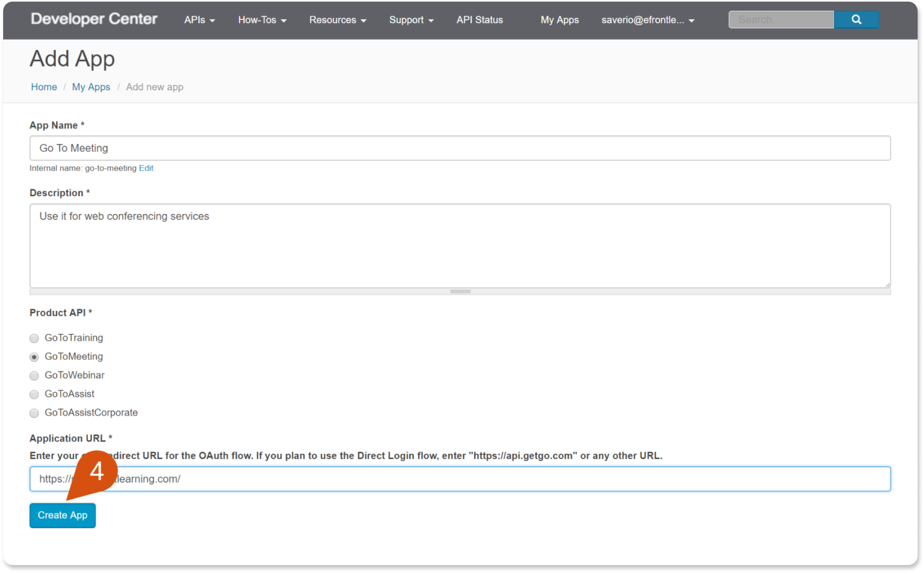Click the Add App page heading
924x573 pixels.
click(72, 59)
